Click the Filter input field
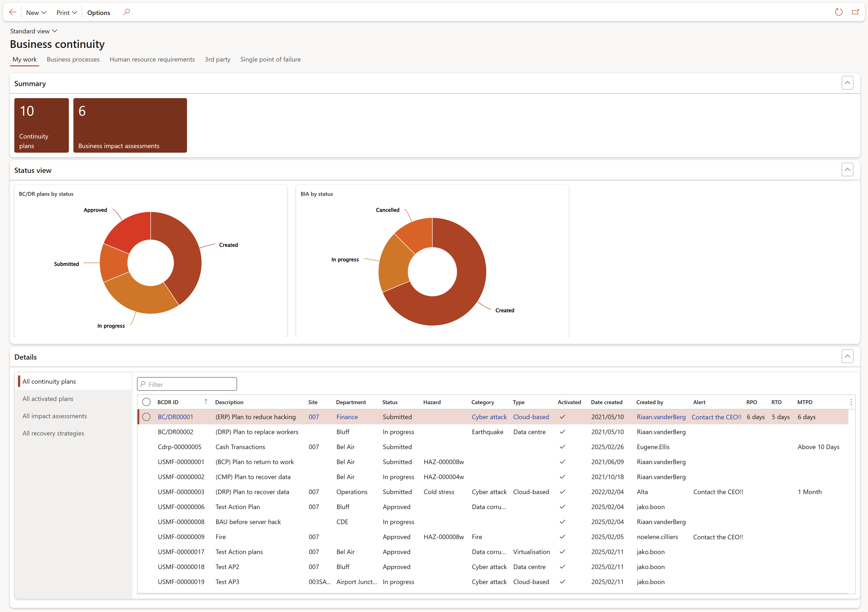 187,384
